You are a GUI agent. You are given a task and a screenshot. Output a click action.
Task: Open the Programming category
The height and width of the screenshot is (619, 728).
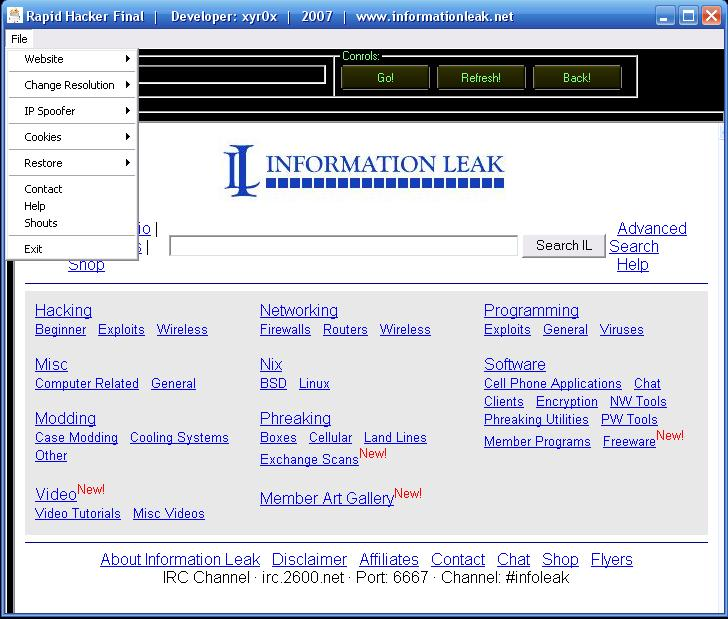[x=531, y=310]
